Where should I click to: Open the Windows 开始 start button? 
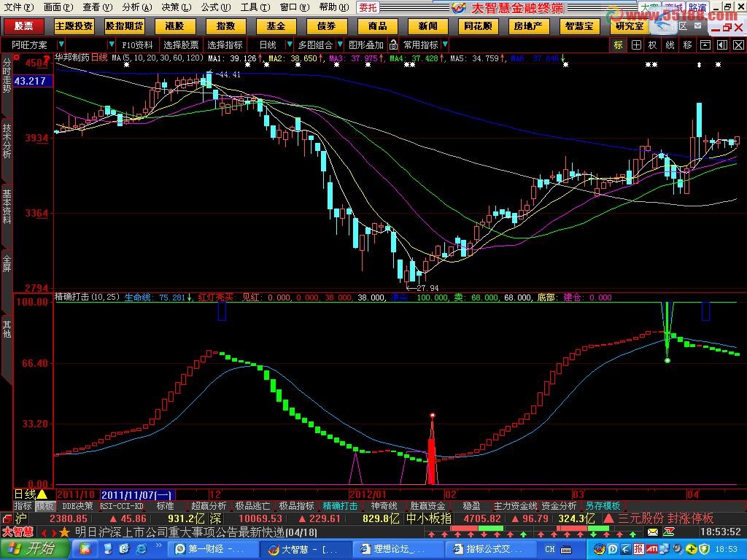35,549
